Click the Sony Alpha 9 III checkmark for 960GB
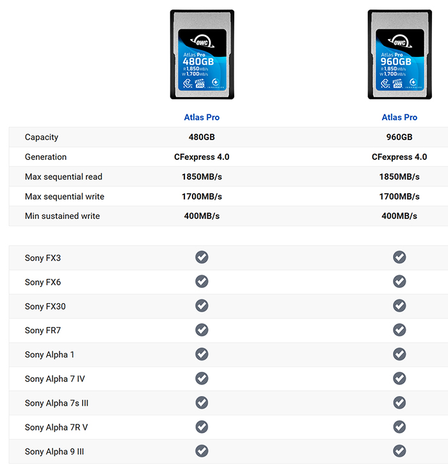 pyautogui.click(x=399, y=451)
